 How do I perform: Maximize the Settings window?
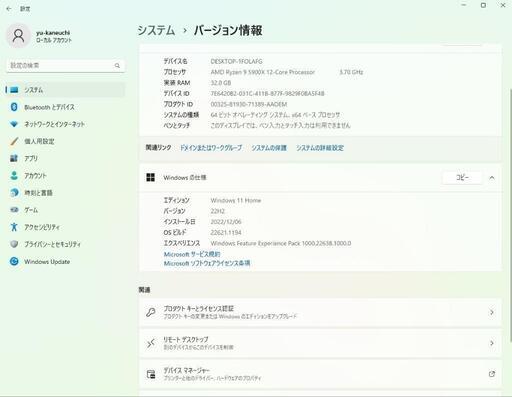pos(483,5)
